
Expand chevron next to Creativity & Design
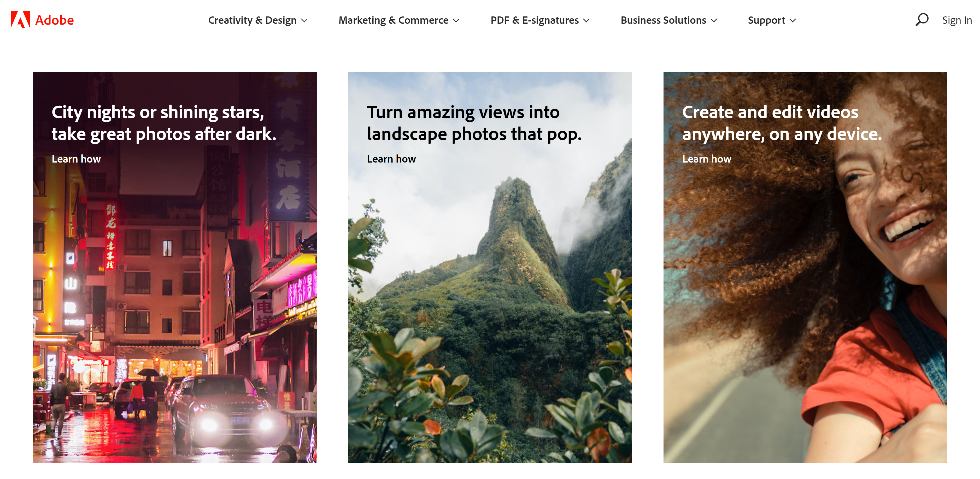(304, 21)
